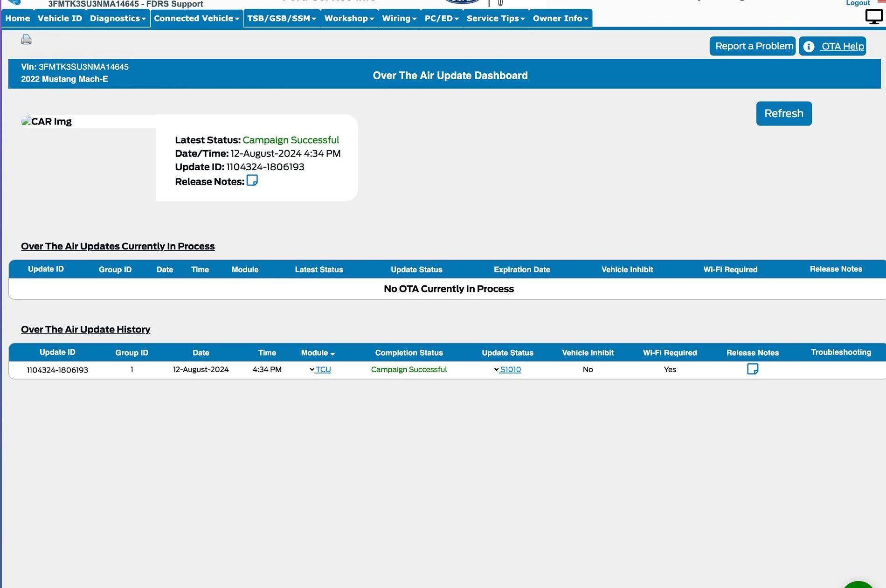Image resolution: width=886 pixels, height=588 pixels.
Task: Expand the Service Tips dropdown menu
Action: pos(496,18)
